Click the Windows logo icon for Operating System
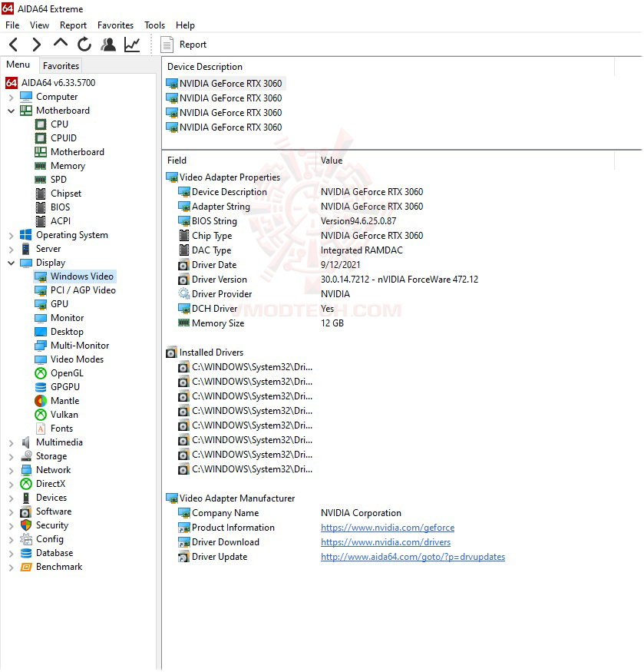 point(26,235)
